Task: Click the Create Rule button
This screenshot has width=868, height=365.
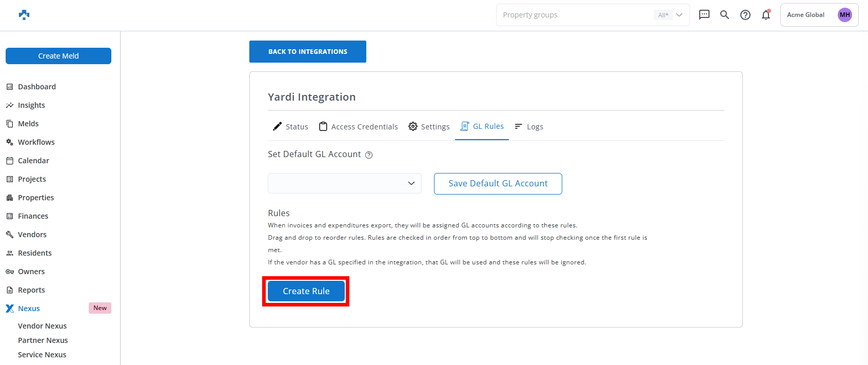Action: click(x=306, y=291)
